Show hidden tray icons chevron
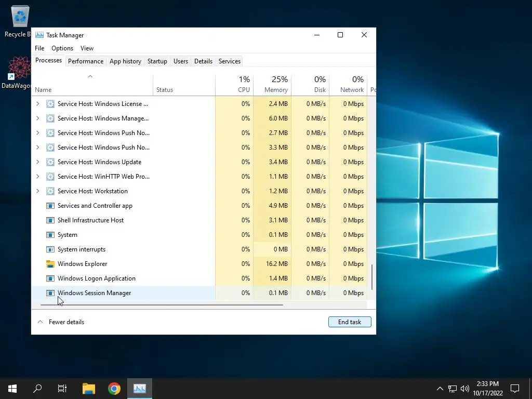The image size is (532, 399). coord(440,389)
